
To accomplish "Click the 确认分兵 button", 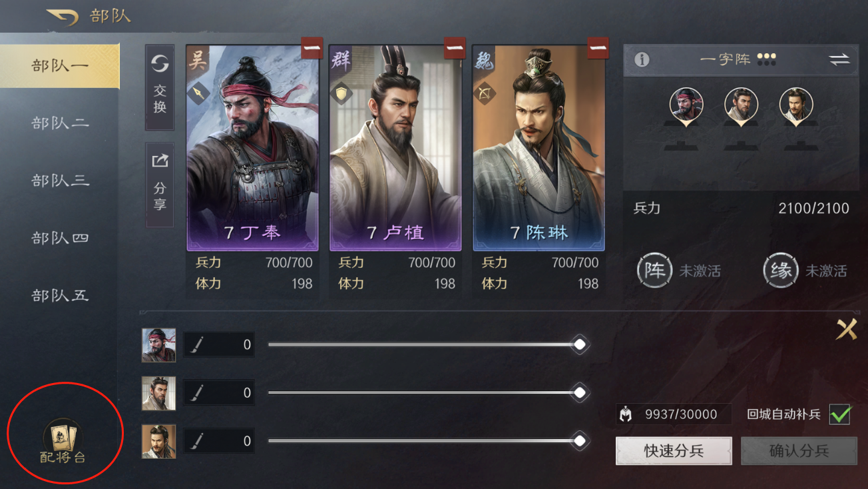I will coord(799,451).
